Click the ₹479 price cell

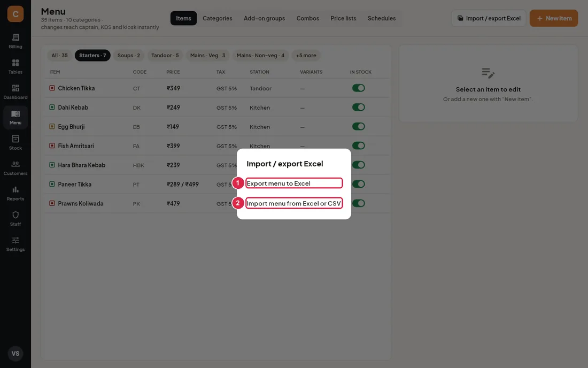173,203
